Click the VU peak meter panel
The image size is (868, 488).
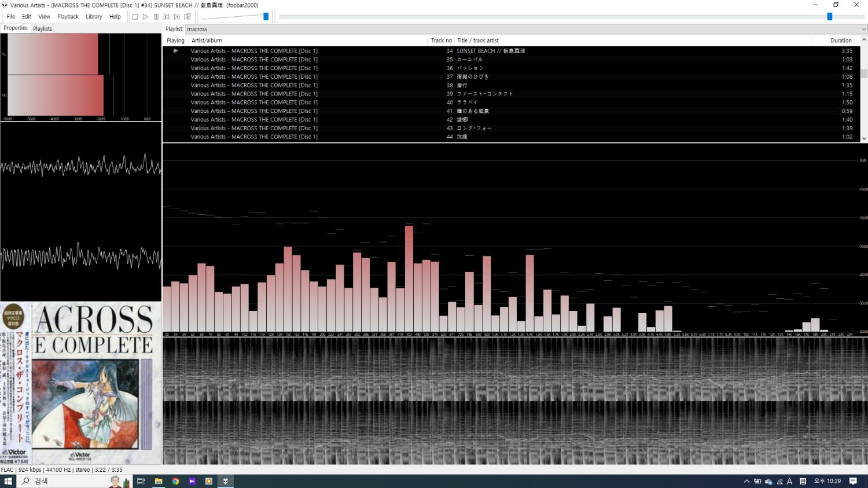81,77
